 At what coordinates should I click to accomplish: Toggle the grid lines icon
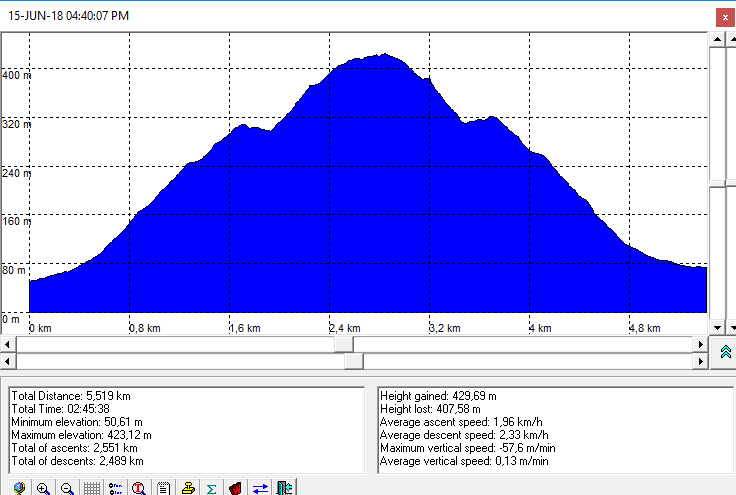point(91,488)
